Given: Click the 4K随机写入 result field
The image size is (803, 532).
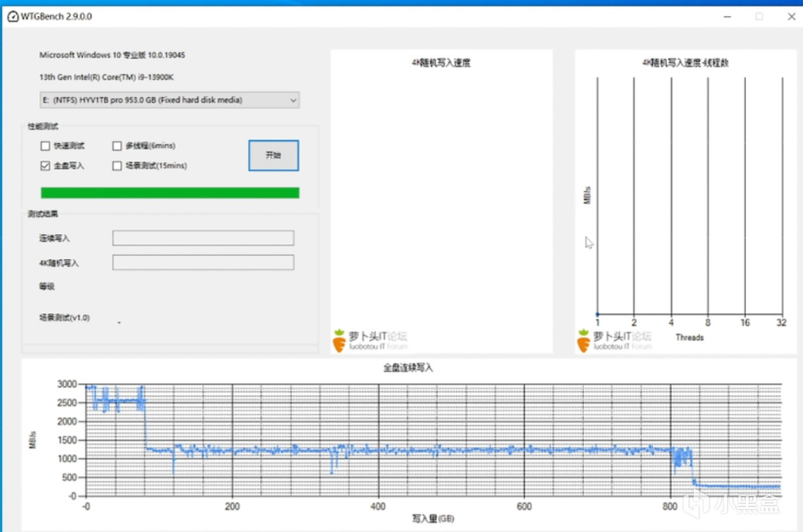Looking at the screenshot, I should [204, 262].
